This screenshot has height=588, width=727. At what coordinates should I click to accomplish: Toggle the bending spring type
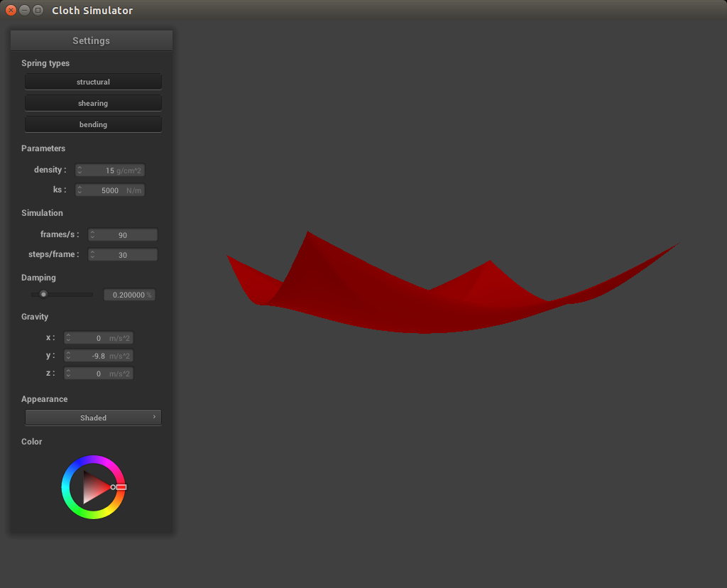point(93,124)
